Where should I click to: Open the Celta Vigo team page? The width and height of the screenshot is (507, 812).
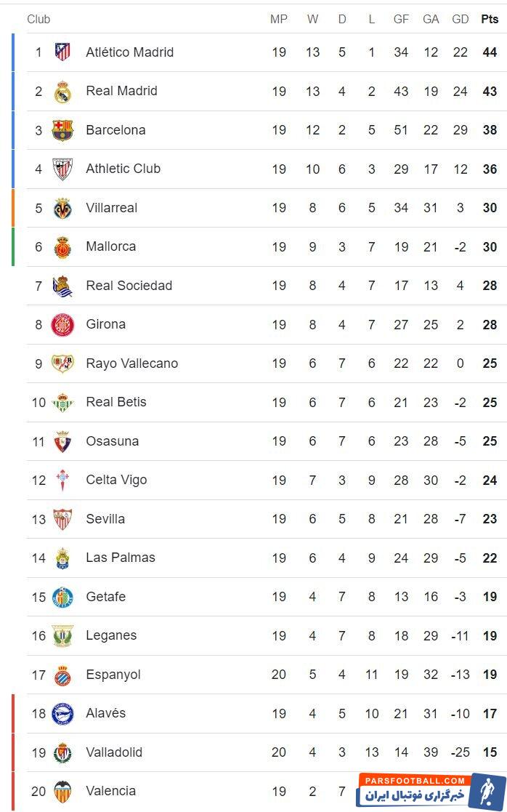click(x=116, y=480)
